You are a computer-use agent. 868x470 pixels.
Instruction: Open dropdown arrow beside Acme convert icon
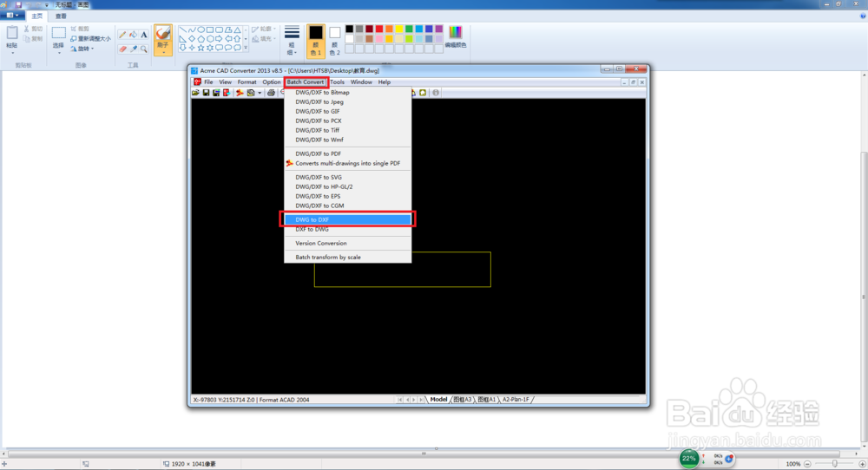point(260,93)
